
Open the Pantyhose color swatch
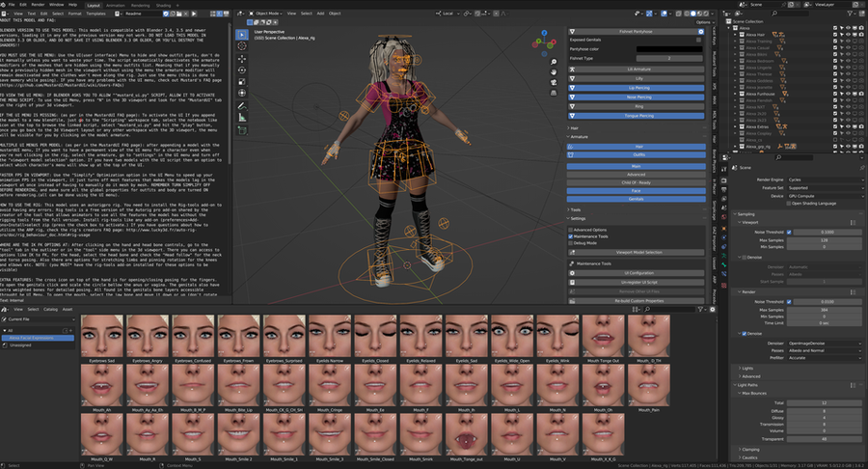[669, 49]
